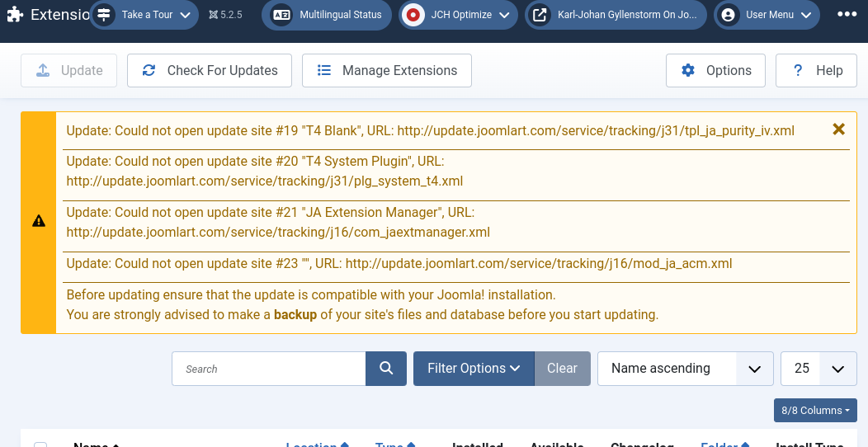Click the User Menu avatar icon
This screenshot has width=868, height=447.
(727, 15)
